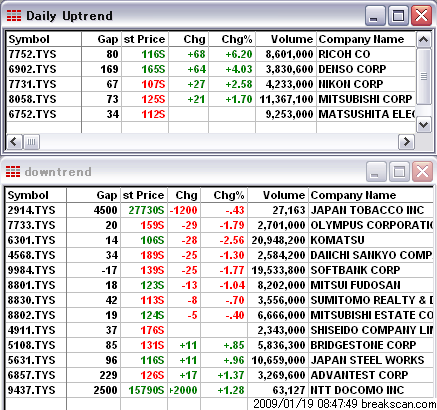Viewport: 437px width, 410px height.
Task: Click JAPAN TOBACCO INC company name
Action: point(367,210)
